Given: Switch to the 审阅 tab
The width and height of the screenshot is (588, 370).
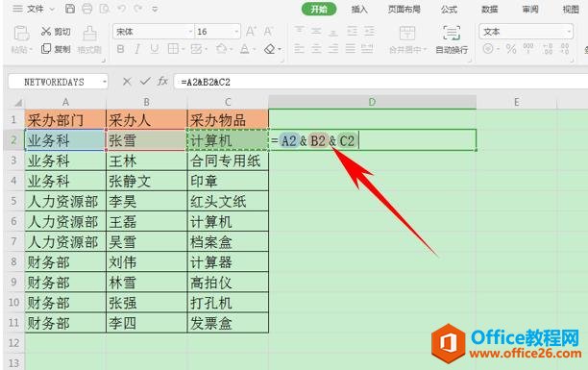Looking at the screenshot, I should tap(530, 10).
